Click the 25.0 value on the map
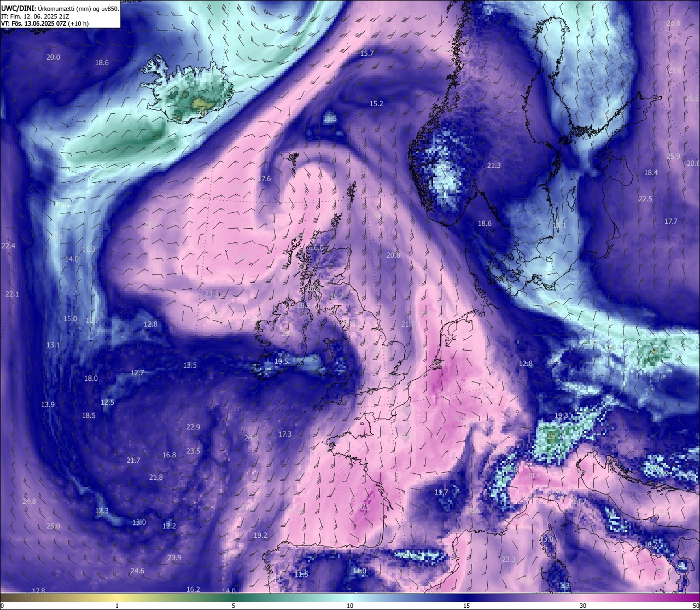The height and width of the screenshot is (610, 700). tap(53, 526)
